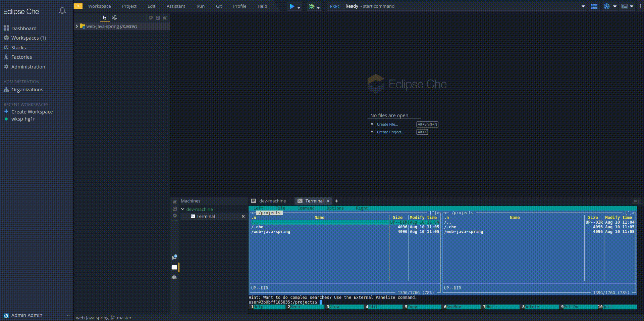Open the process list icon in toolbar
644x321 pixels.
coord(594,6)
